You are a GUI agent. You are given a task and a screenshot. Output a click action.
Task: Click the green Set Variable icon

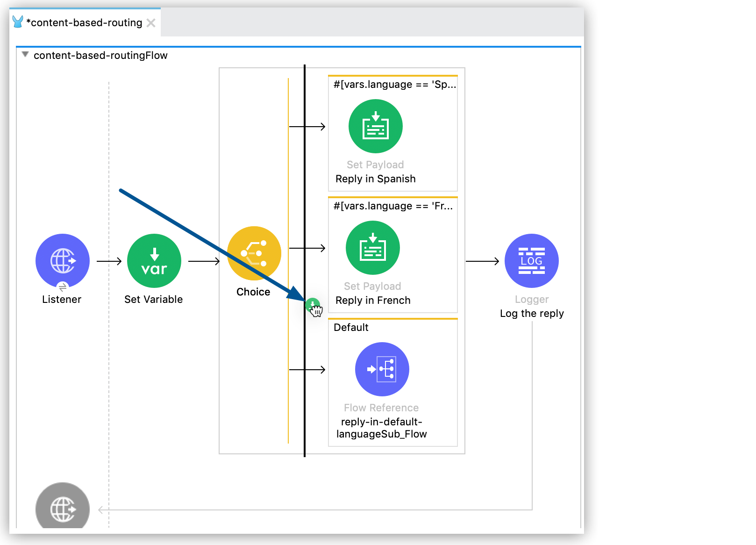tap(154, 261)
